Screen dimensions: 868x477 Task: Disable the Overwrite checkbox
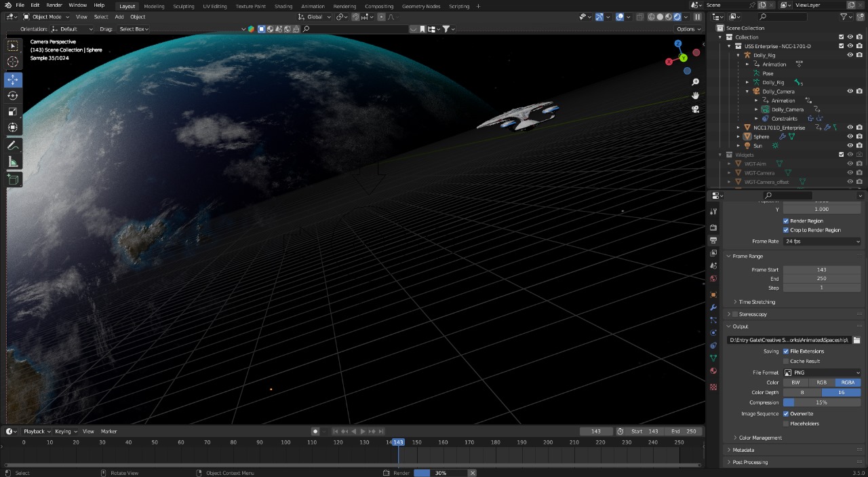(786, 414)
